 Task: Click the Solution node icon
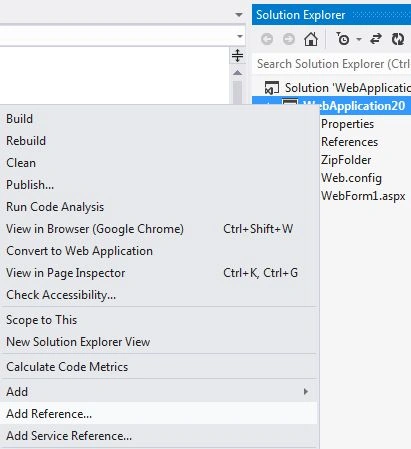(272, 88)
